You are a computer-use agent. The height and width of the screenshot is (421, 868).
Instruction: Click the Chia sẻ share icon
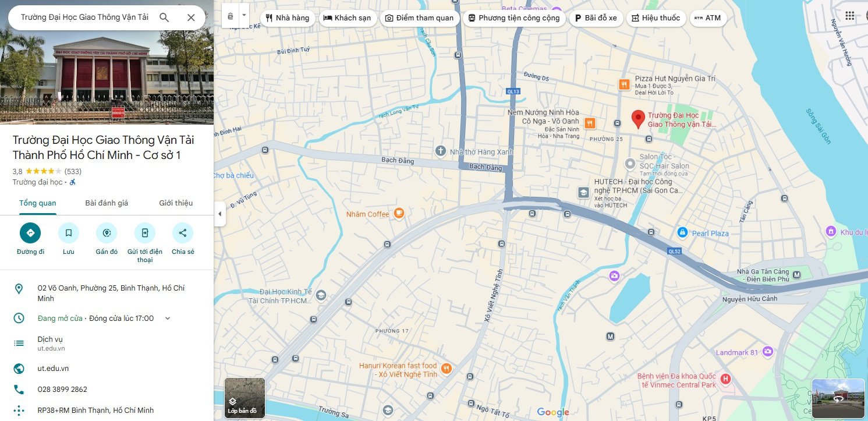[x=183, y=233]
